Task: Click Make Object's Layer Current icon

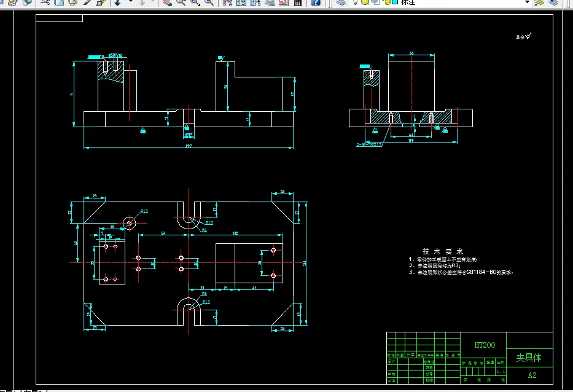Action: [x=539, y=2]
